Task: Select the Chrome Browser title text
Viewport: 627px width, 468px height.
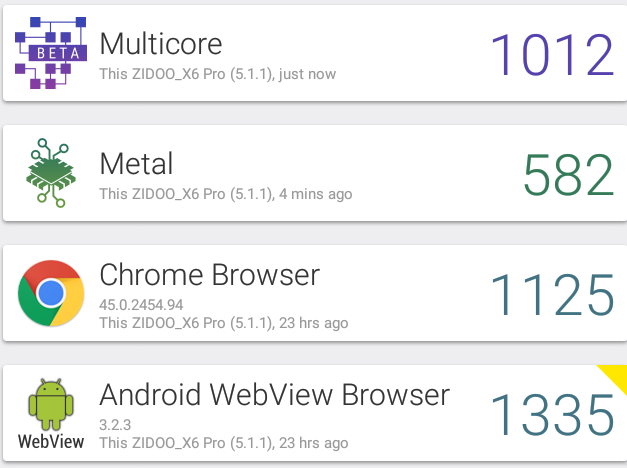Action: tap(210, 275)
